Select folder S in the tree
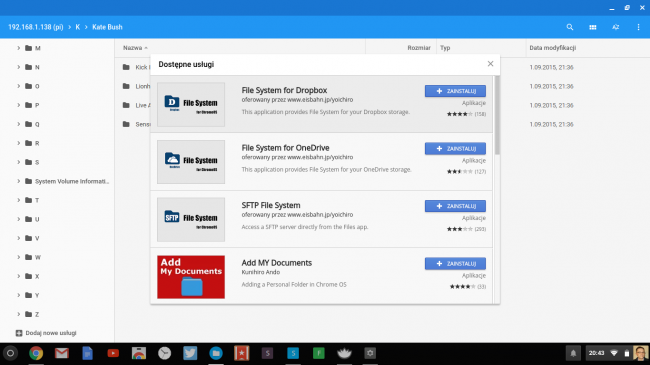This screenshot has width=650, height=365. [x=57, y=162]
